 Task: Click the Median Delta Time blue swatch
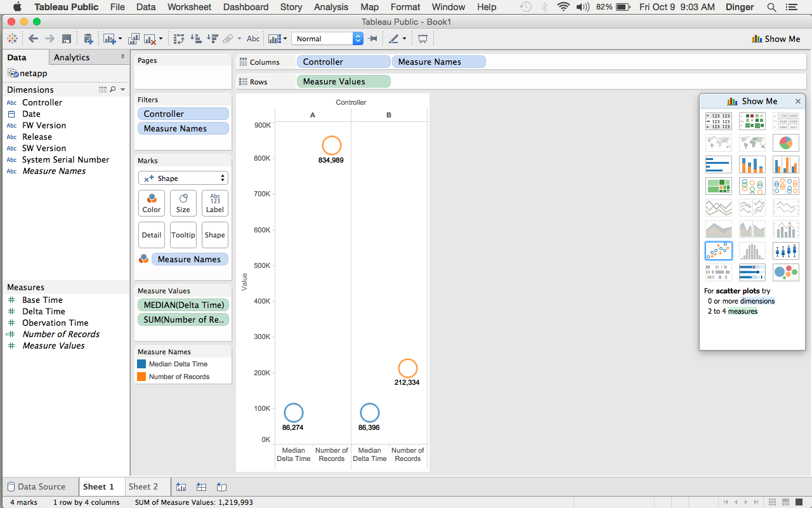[141, 364]
